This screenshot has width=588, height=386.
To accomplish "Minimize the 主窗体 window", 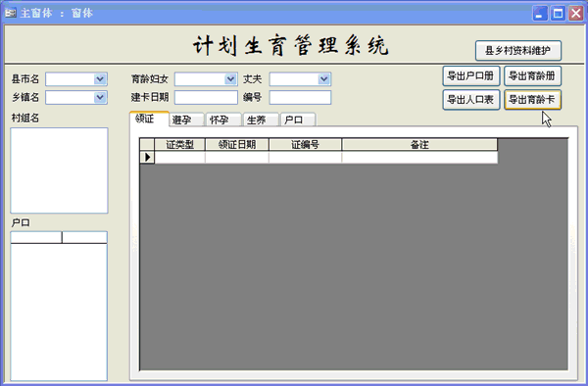I will pos(540,14).
